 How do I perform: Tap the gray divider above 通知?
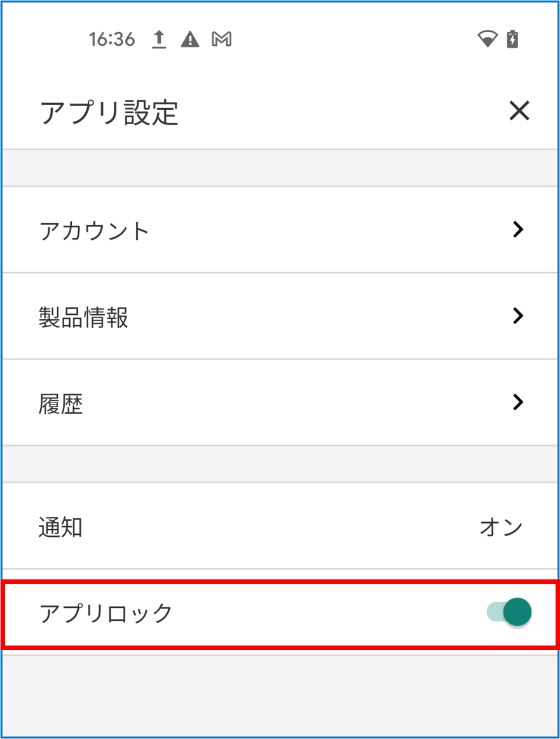280,464
